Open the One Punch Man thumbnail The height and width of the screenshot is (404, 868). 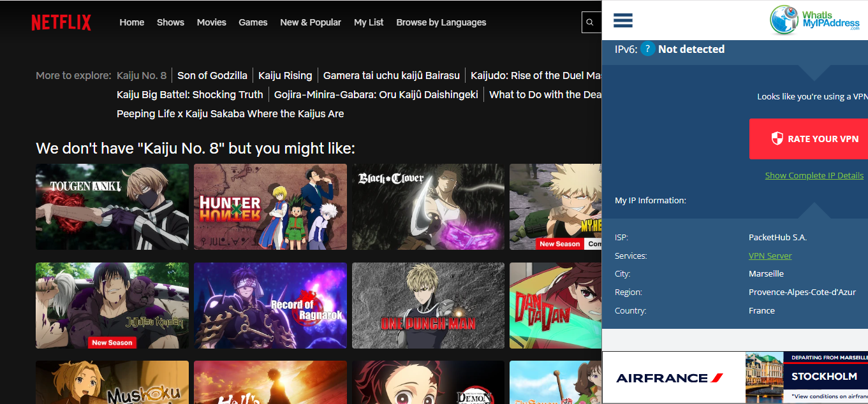[x=429, y=305]
